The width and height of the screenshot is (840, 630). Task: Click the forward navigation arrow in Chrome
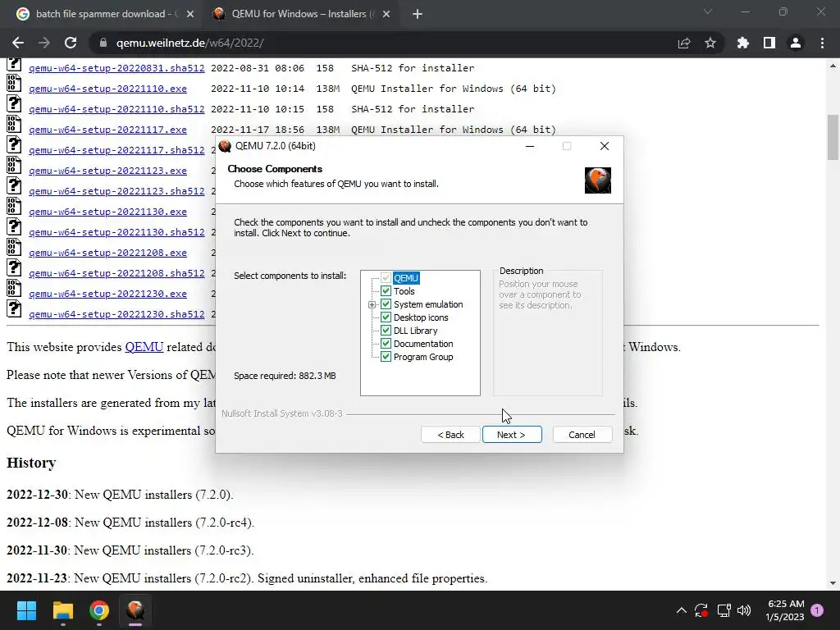[x=44, y=43]
